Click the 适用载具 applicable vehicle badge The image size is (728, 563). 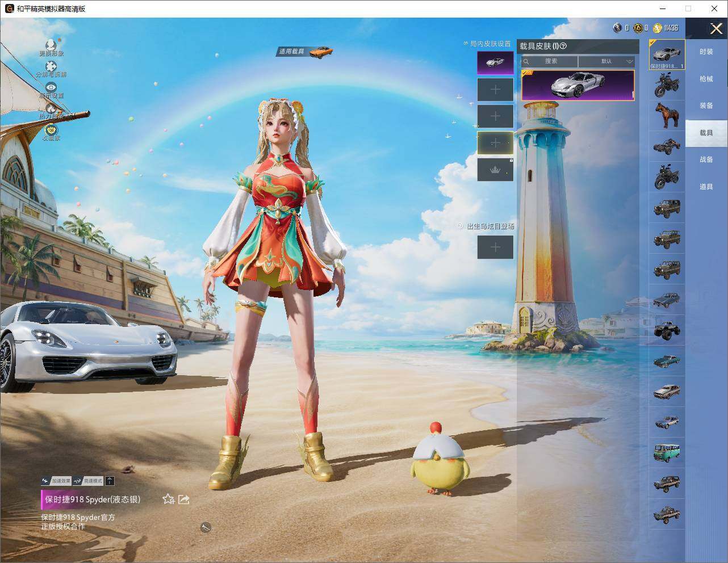(304, 52)
